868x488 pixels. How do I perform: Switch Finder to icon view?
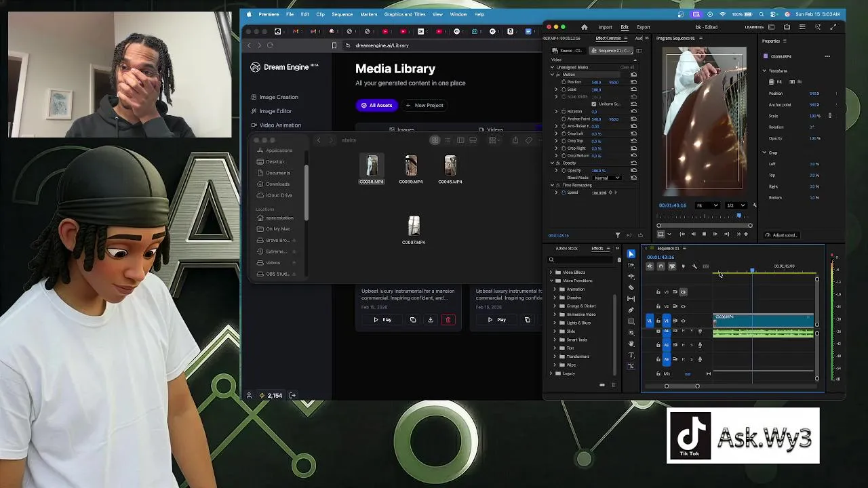click(x=435, y=140)
